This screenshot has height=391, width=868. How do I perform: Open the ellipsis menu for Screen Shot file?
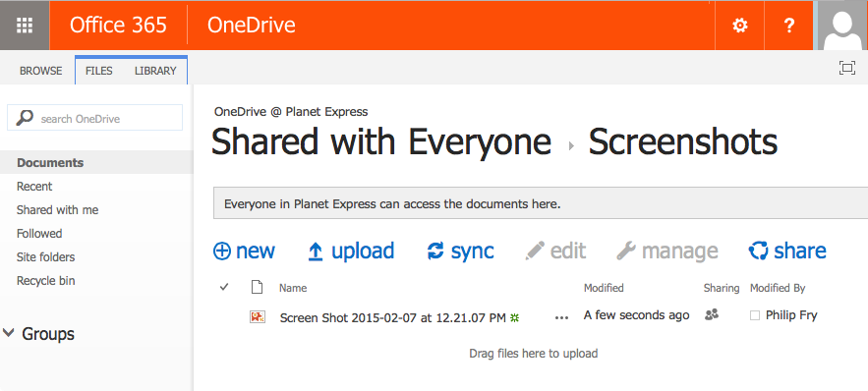[x=561, y=317]
